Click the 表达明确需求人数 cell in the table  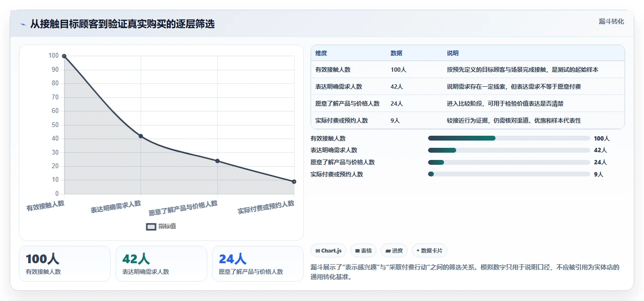[x=339, y=87]
